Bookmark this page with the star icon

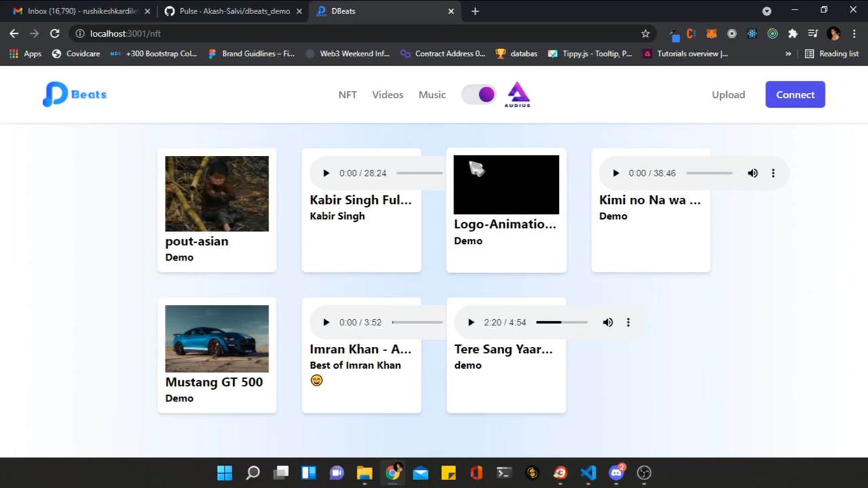[x=646, y=33]
